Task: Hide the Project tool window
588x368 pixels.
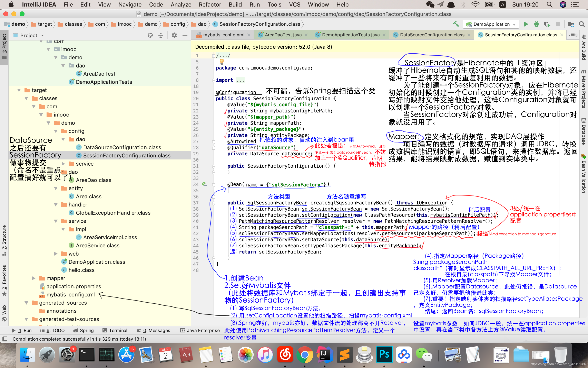Action: (x=185, y=35)
